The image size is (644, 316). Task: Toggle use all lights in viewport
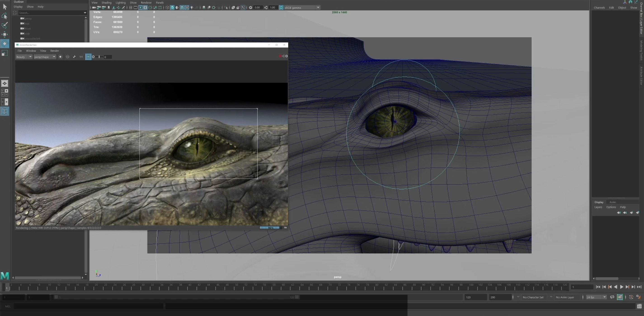click(x=192, y=7)
